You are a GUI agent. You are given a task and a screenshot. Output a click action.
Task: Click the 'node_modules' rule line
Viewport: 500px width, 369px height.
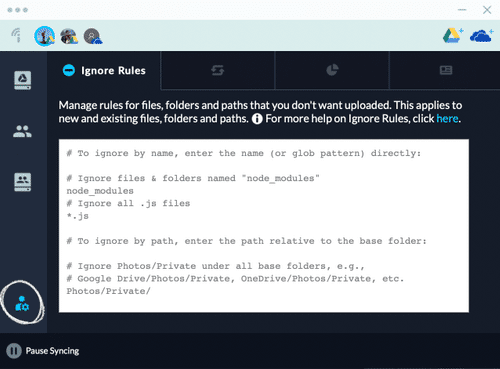point(100,191)
